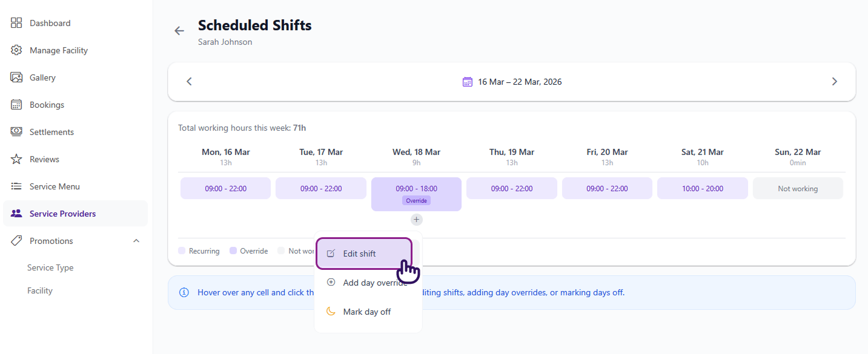Go to previous week with left chevron
The width and height of the screenshot is (868, 354).
tap(189, 82)
